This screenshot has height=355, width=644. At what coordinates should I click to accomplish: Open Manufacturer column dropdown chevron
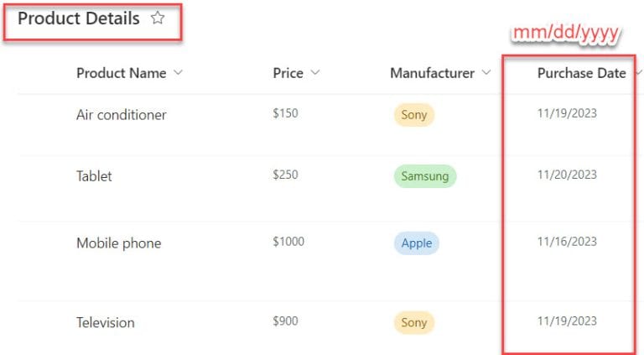(x=486, y=73)
